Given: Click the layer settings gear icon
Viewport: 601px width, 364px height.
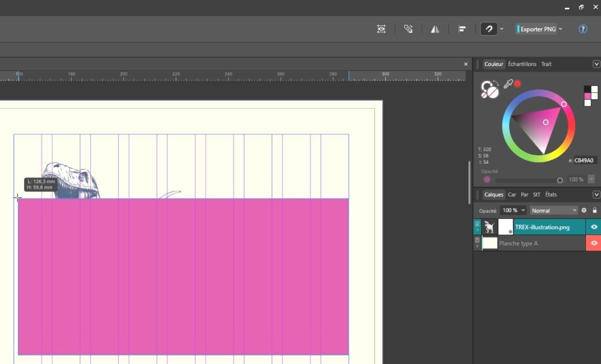Looking at the screenshot, I should point(584,210).
